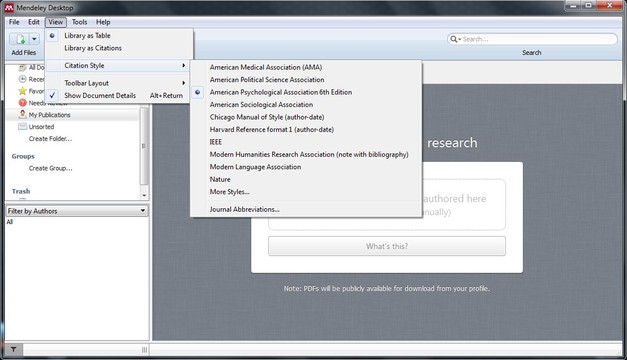Image resolution: width=627 pixels, height=360 pixels.
Task: Click the Groups heading in sidebar
Action: [23, 156]
